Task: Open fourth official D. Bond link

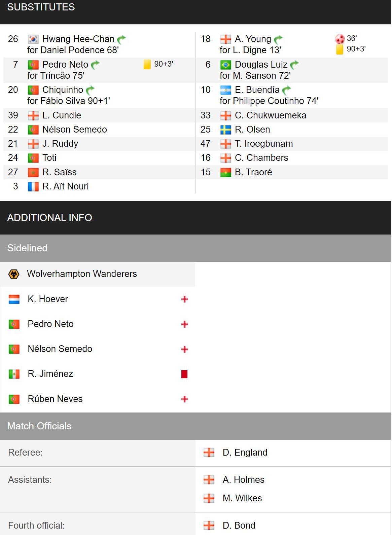Action: pos(239,526)
